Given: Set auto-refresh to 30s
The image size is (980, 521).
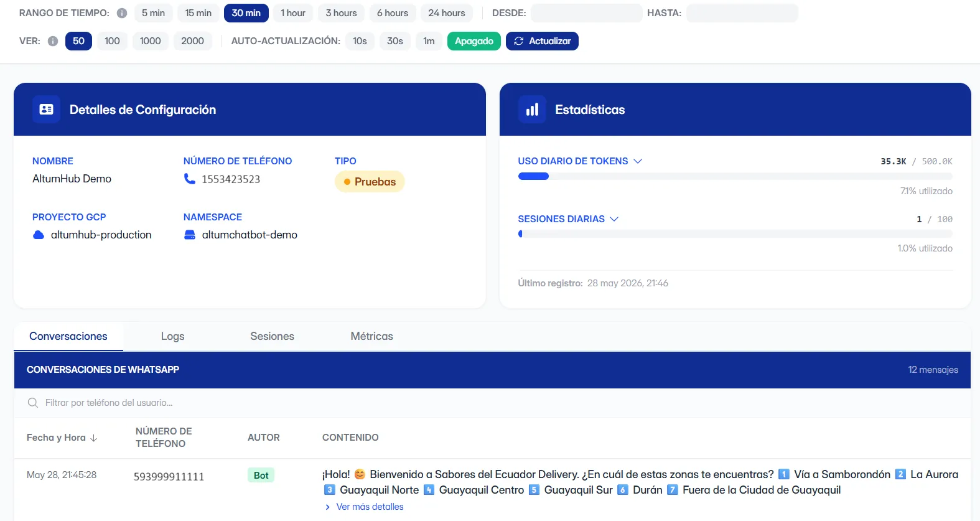Looking at the screenshot, I should 395,41.
